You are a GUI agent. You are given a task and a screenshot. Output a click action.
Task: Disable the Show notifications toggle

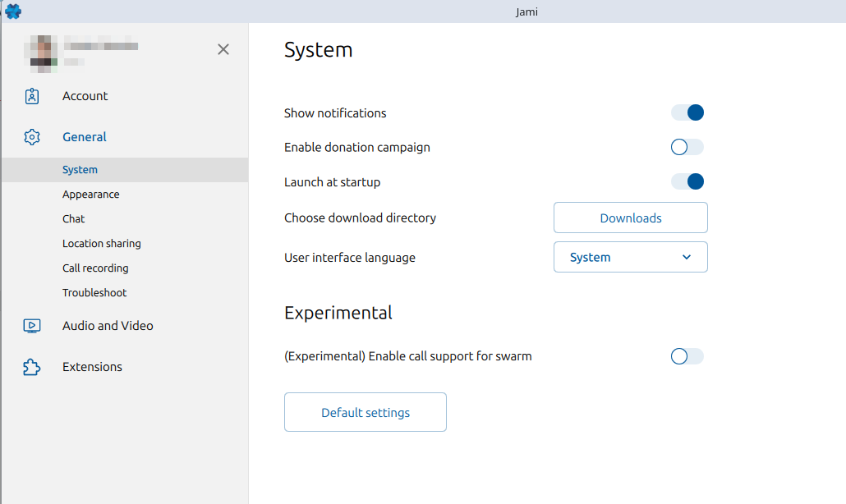(687, 112)
